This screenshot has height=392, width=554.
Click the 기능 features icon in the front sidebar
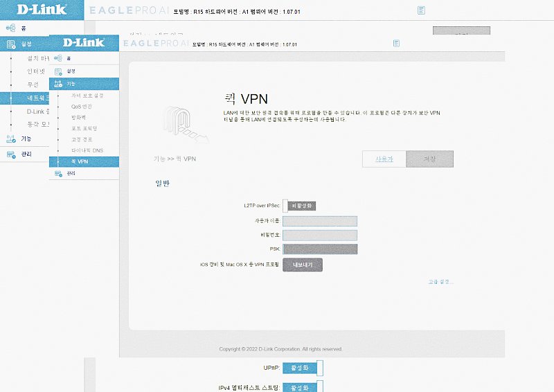pos(58,84)
